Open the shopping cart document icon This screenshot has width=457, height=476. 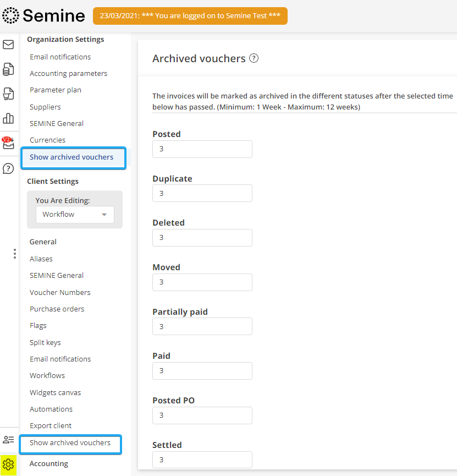coord(8,94)
